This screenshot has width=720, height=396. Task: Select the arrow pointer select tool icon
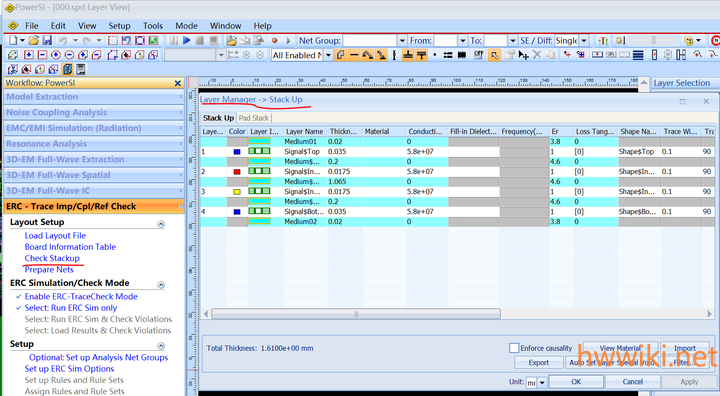494,55
